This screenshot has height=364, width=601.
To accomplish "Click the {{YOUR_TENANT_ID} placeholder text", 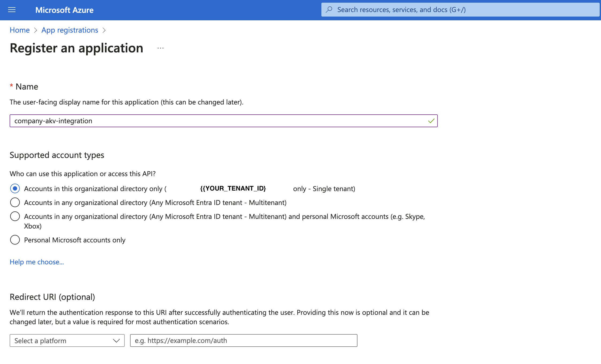I will 233,188.
